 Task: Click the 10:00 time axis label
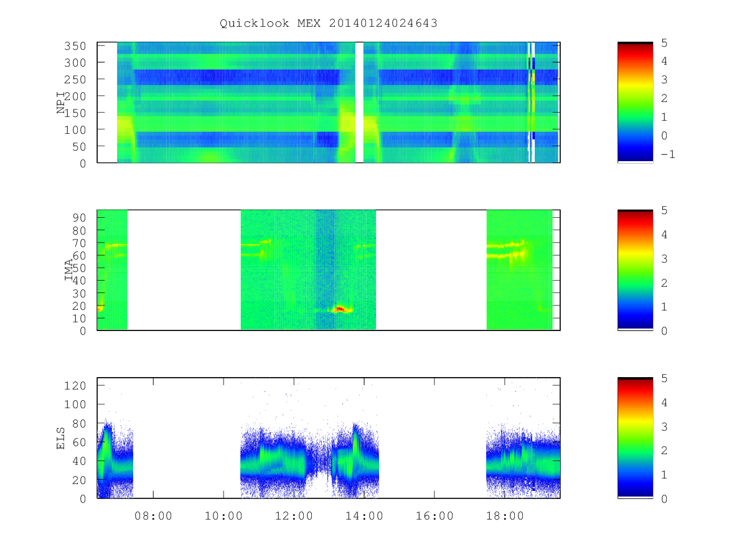tap(223, 515)
